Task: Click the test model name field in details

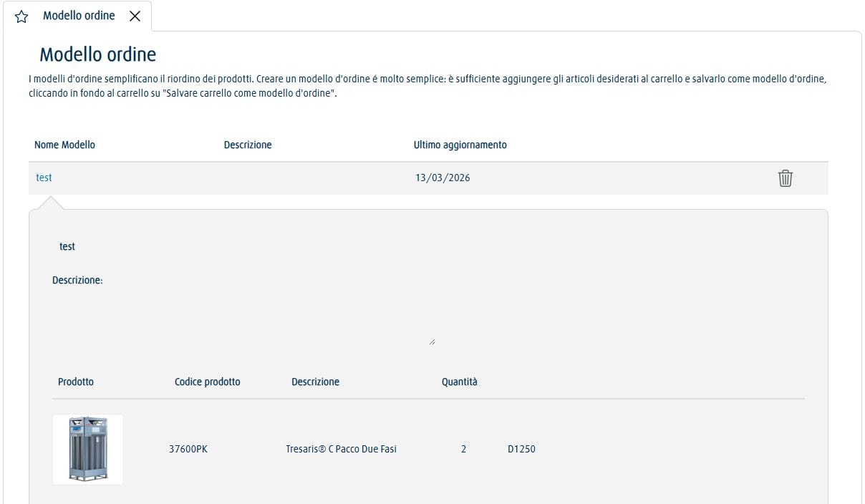Action: tap(67, 246)
